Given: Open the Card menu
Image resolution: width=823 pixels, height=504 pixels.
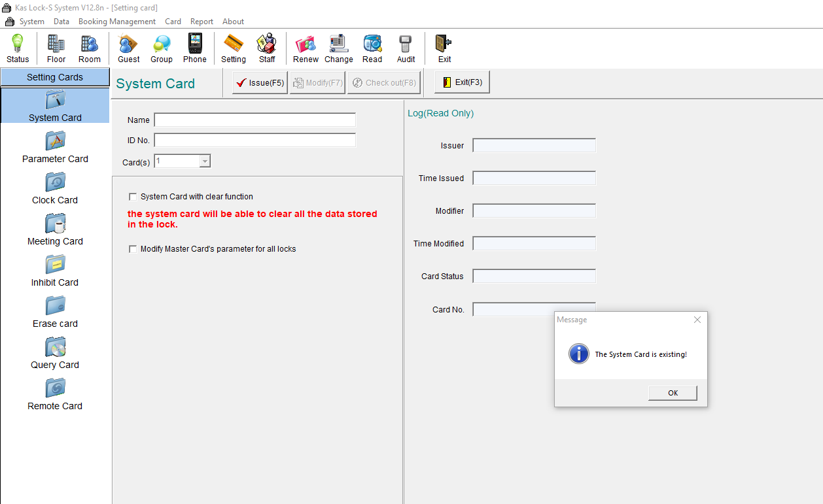Looking at the screenshot, I should point(173,22).
